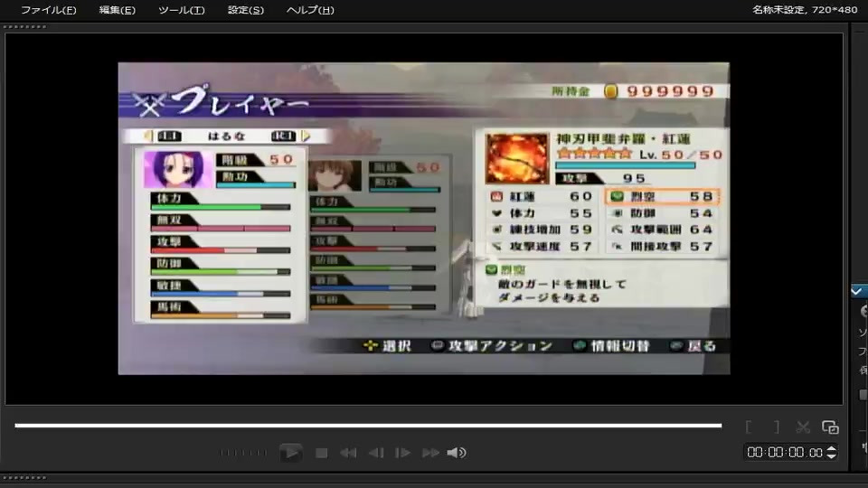Click the upper panel drag handle dots
Screen dimensions: 868x488
[x=24, y=26]
